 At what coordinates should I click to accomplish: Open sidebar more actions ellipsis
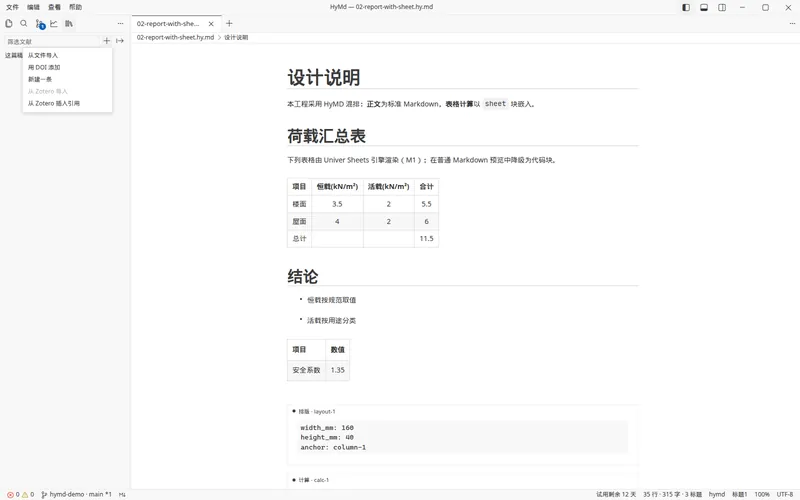120,23
